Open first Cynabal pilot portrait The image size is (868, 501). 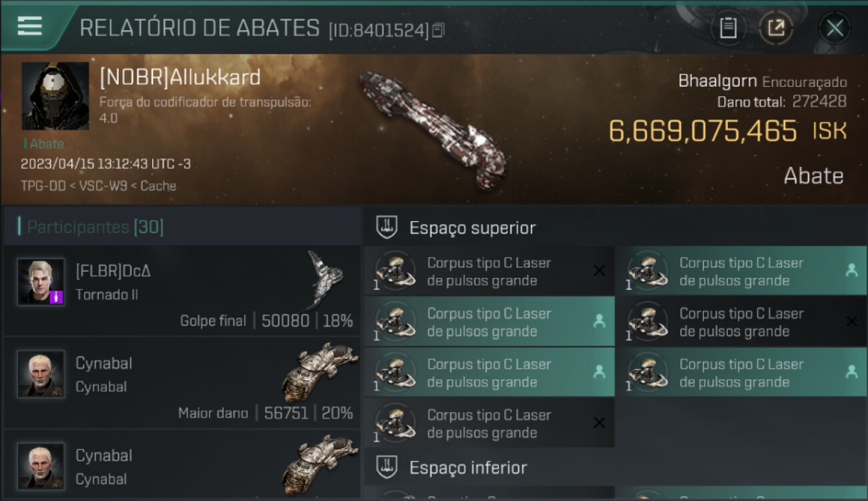pyautogui.click(x=41, y=373)
